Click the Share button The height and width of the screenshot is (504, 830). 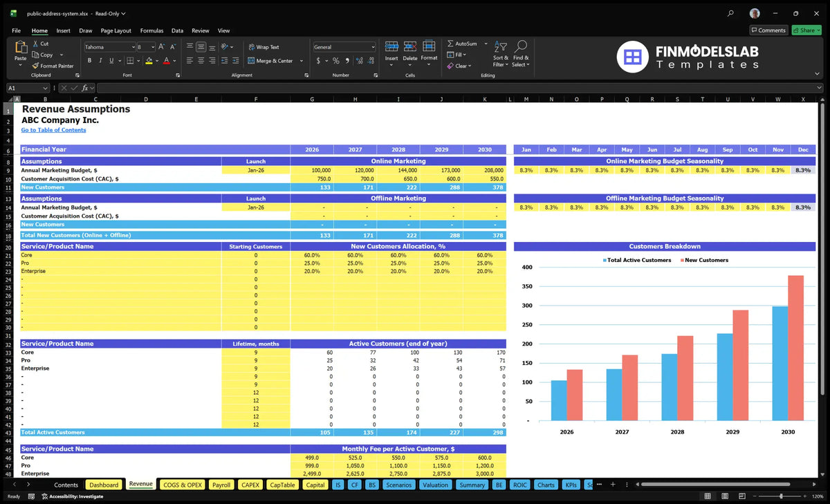(x=806, y=30)
